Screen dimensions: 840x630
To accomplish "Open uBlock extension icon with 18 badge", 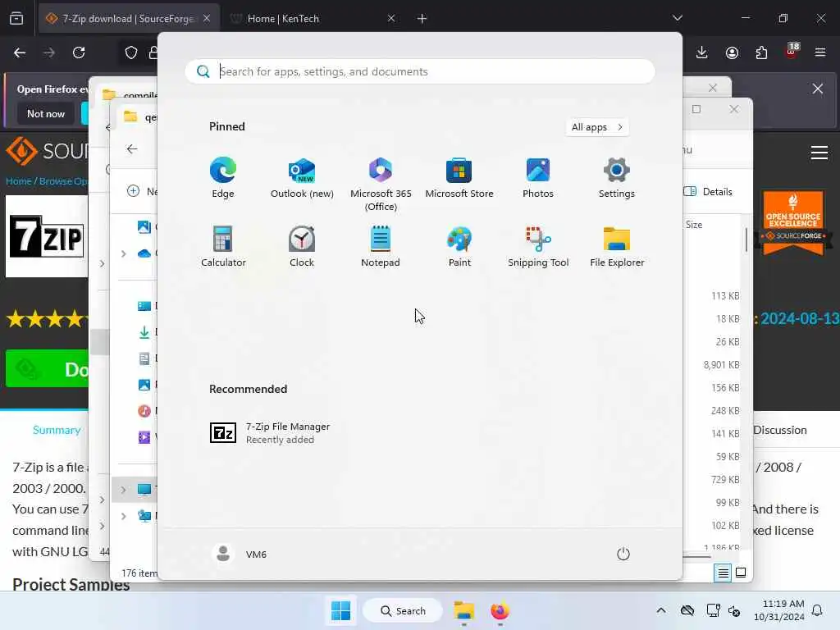I will click(791, 52).
